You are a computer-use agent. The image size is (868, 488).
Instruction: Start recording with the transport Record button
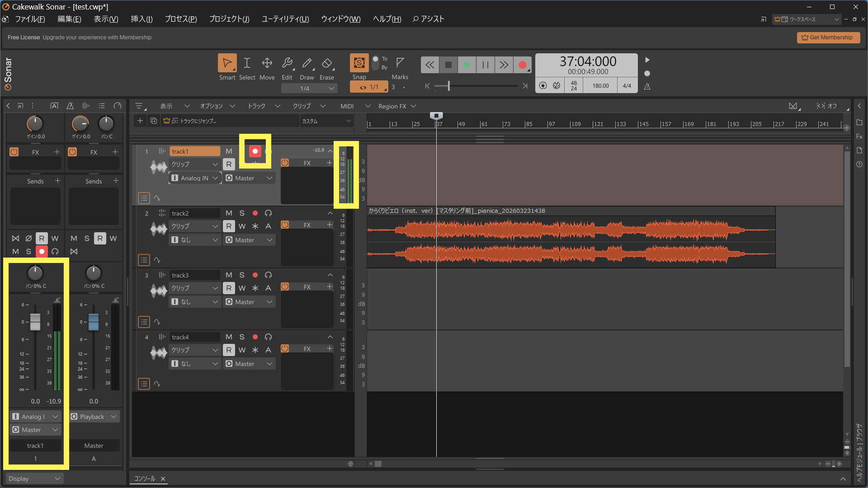pyautogui.click(x=523, y=65)
